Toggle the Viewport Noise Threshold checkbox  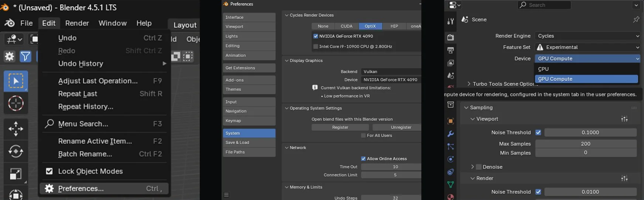pos(538,132)
